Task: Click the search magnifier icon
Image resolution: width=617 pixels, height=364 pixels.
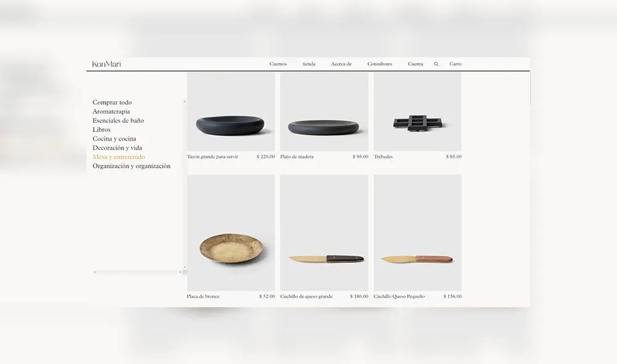Action: [436, 64]
